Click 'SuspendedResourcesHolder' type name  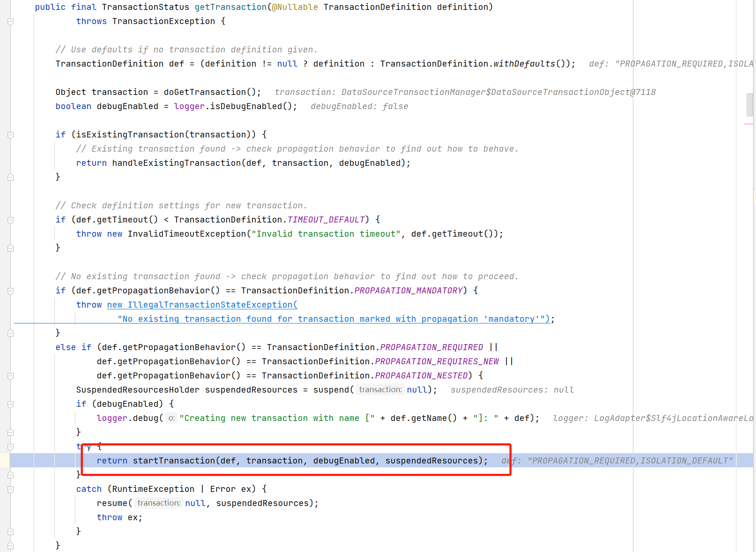138,390
